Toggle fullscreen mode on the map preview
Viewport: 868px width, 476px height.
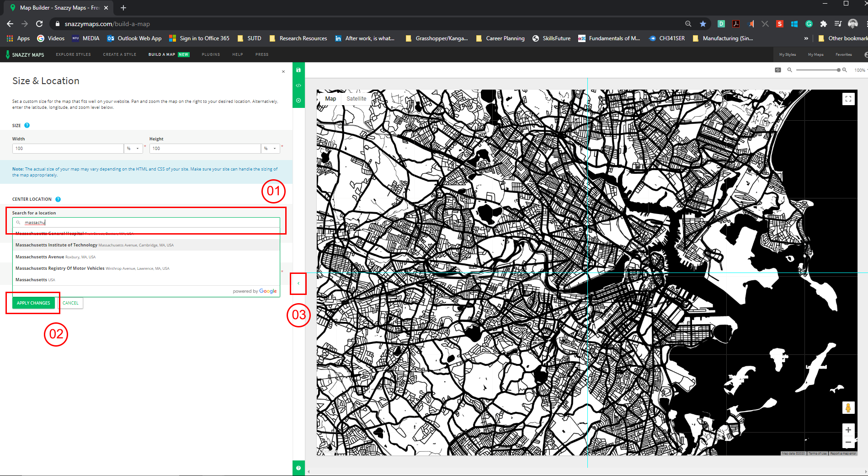click(x=848, y=99)
